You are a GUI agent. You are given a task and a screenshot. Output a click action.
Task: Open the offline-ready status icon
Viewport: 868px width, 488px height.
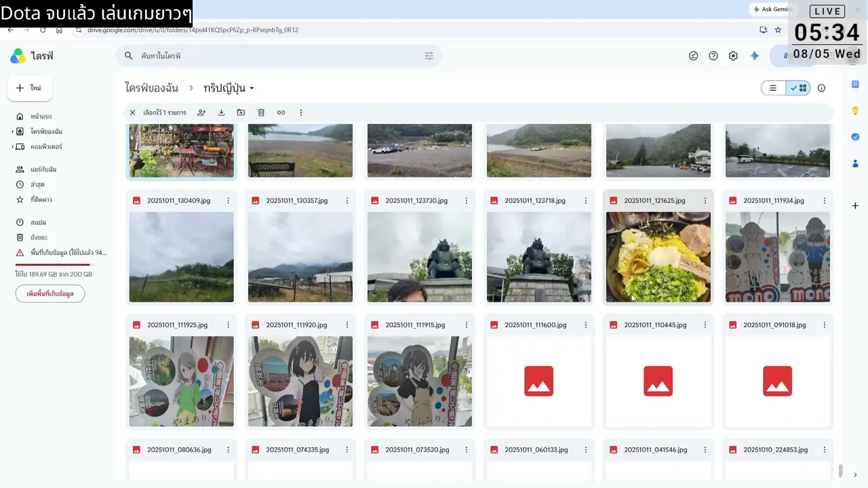[693, 56]
